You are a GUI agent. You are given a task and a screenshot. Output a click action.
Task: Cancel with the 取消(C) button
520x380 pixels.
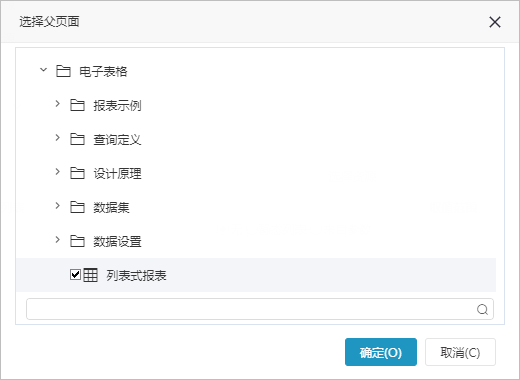click(x=460, y=352)
